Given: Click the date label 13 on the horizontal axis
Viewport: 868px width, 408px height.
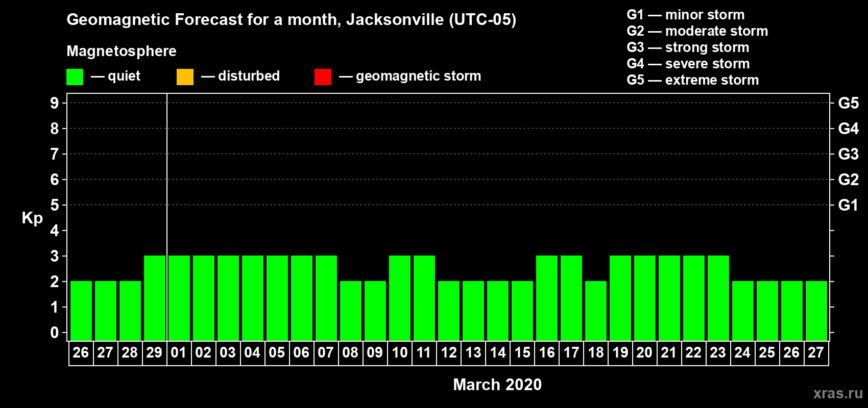Looking at the screenshot, I should [x=473, y=353].
